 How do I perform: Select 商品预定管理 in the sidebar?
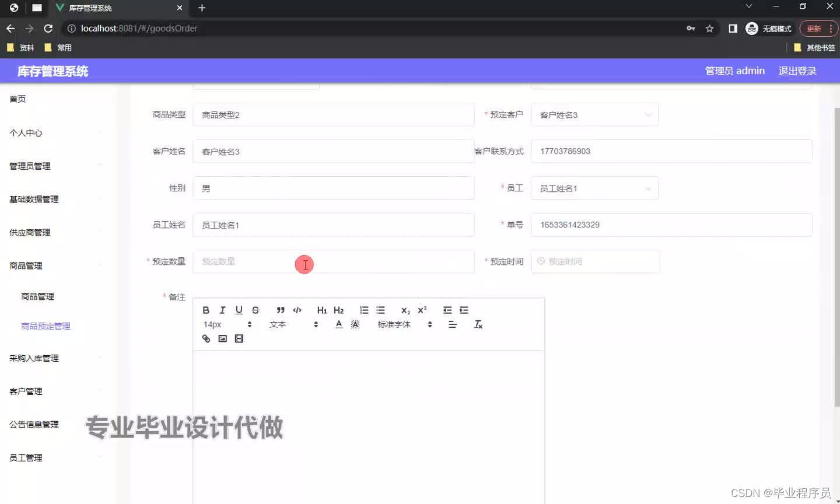[45, 325]
